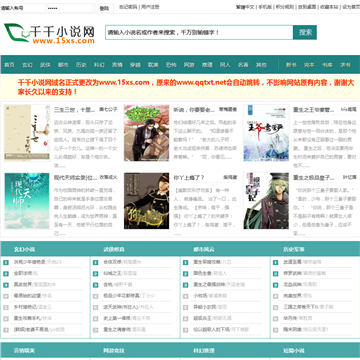
Task: Focus the account name input field
Action: click(x=23, y=8)
